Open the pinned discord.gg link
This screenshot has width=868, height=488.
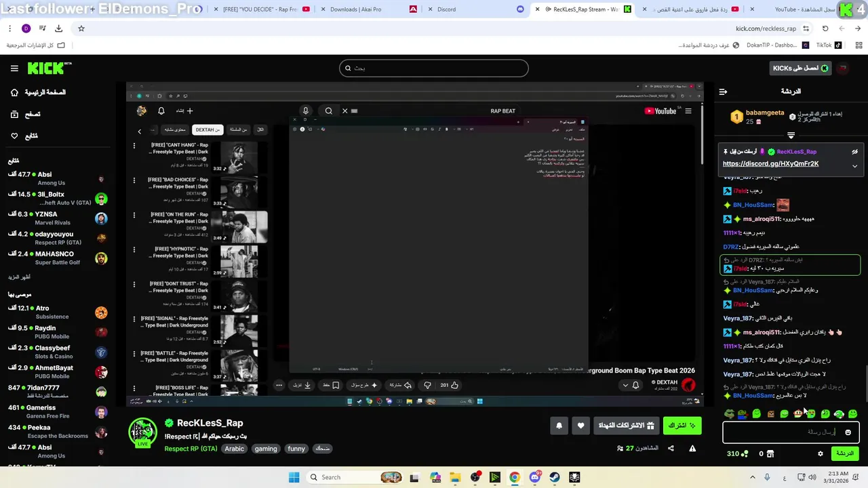click(x=770, y=164)
